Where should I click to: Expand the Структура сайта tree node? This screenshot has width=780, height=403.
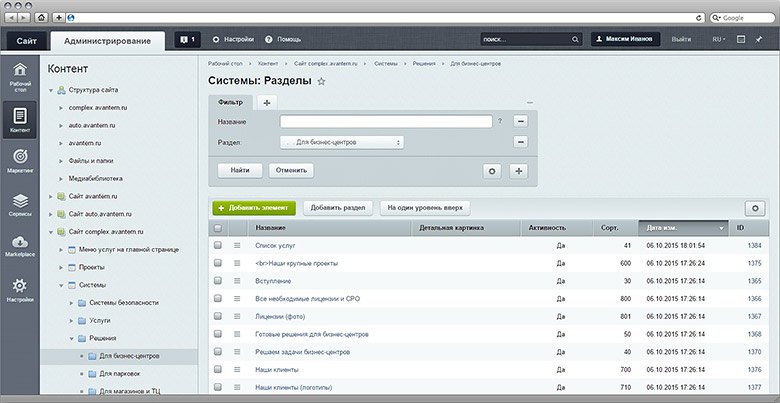[x=52, y=90]
